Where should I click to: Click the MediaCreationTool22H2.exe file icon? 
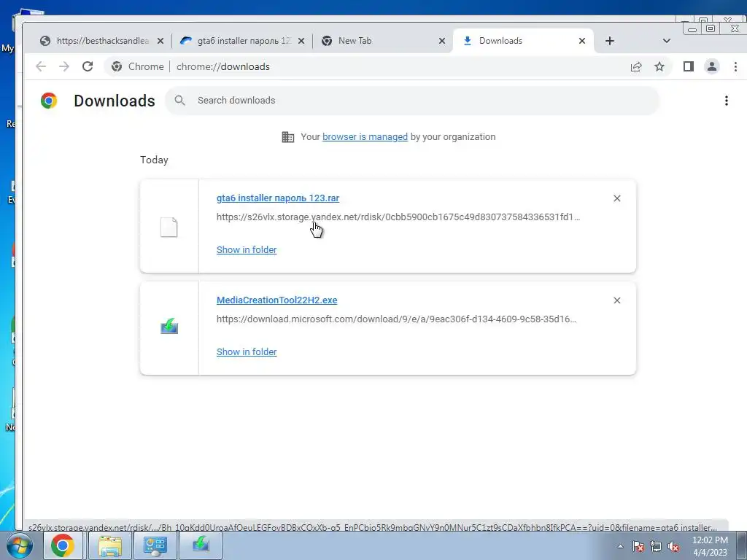pyautogui.click(x=169, y=327)
